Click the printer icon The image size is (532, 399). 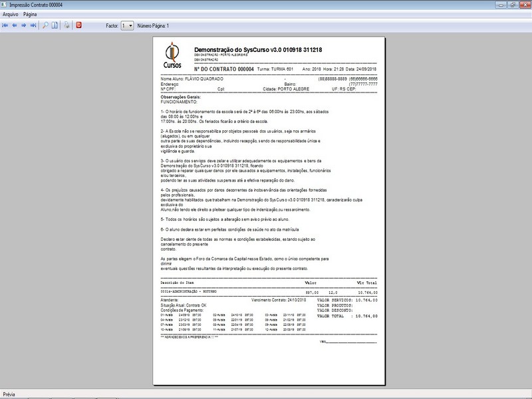[67, 25]
